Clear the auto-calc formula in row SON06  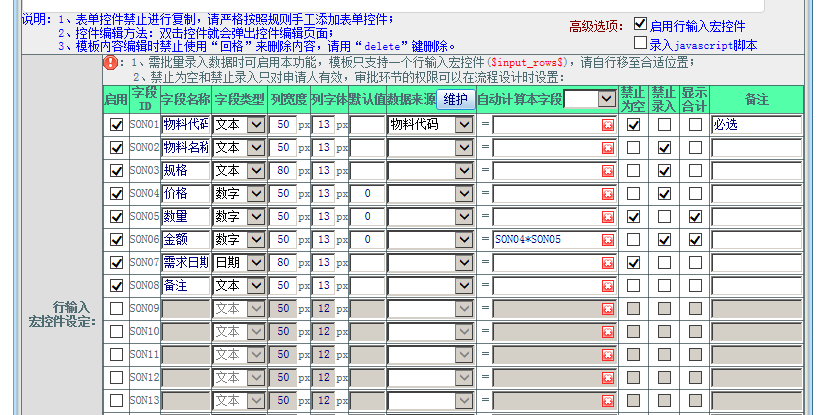608,240
